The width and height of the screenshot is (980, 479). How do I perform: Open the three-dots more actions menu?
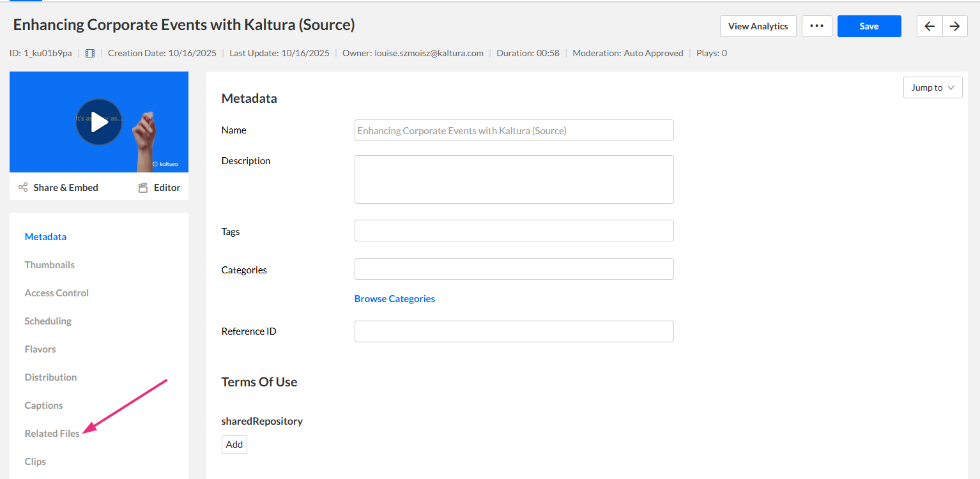click(817, 26)
